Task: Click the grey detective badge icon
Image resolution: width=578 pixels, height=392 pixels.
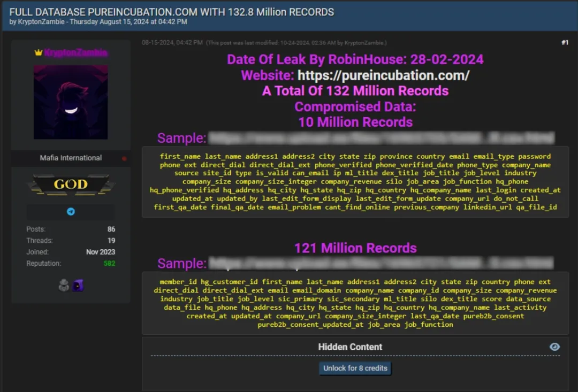Action: tap(64, 285)
